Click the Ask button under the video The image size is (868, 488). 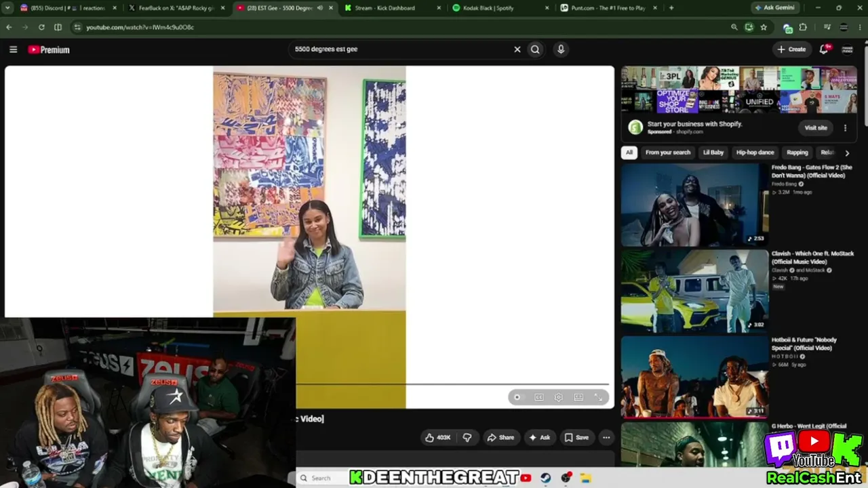pyautogui.click(x=540, y=437)
